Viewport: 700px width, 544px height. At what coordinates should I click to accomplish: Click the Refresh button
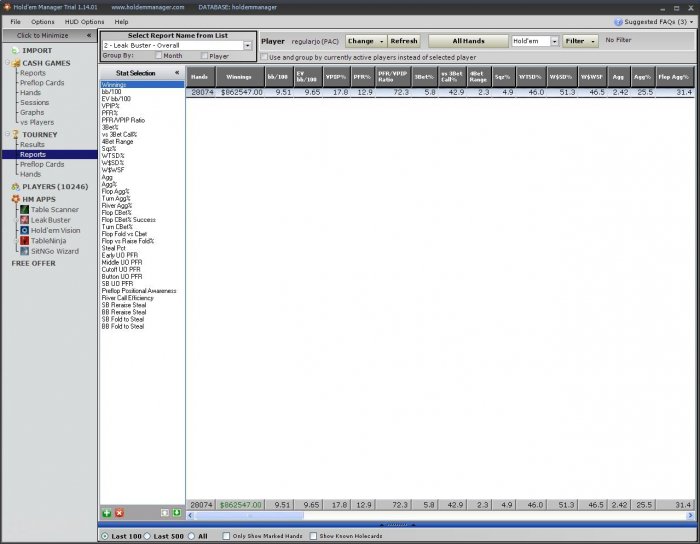404,41
